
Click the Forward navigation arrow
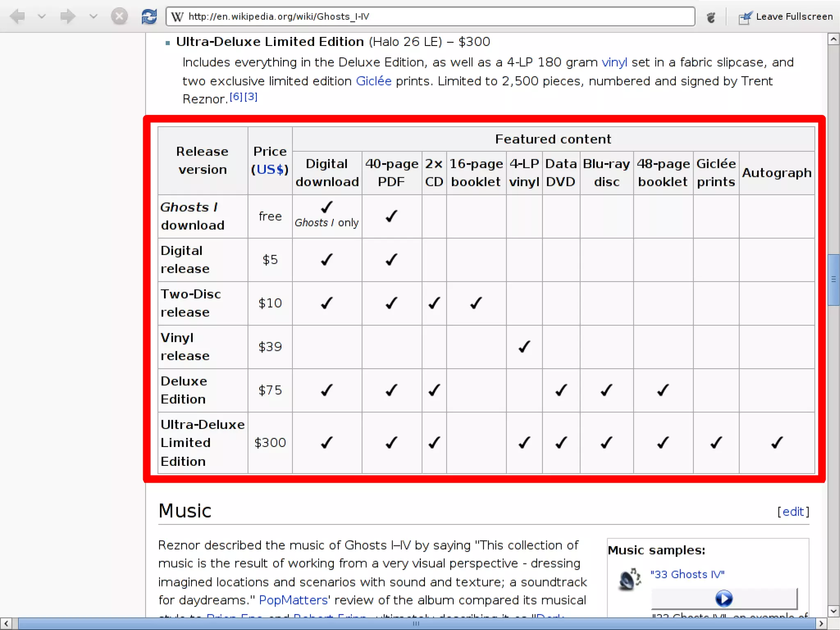point(67,16)
